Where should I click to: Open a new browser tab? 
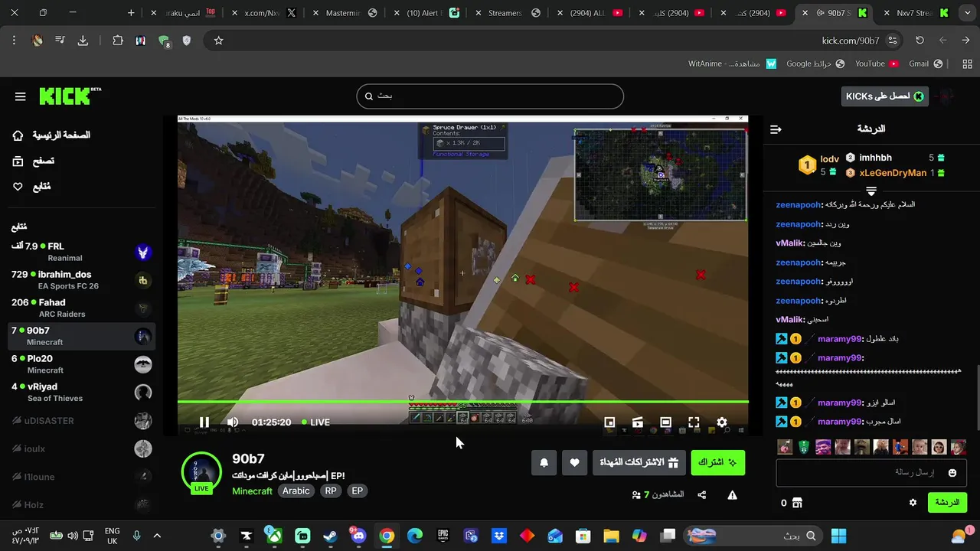pos(131,13)
